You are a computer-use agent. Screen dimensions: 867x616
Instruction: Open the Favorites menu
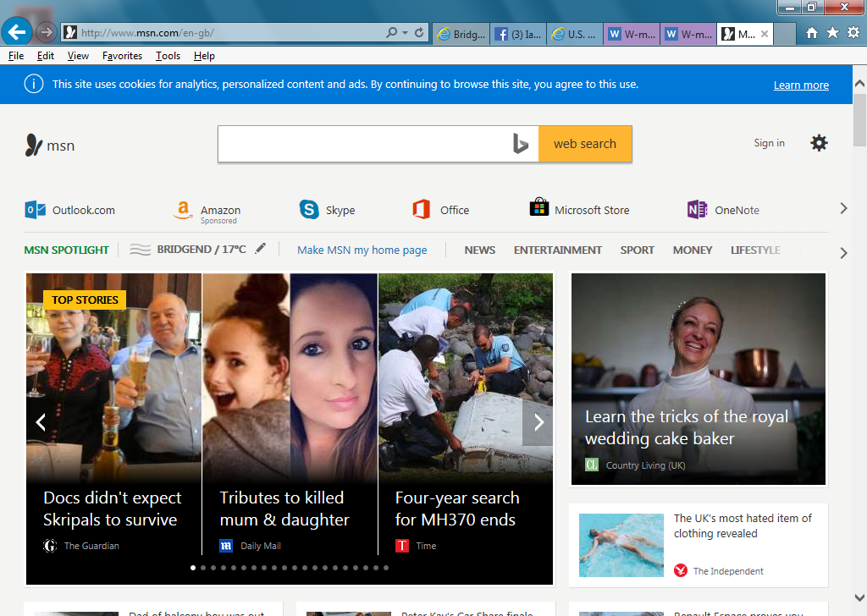tap(122, 56)
